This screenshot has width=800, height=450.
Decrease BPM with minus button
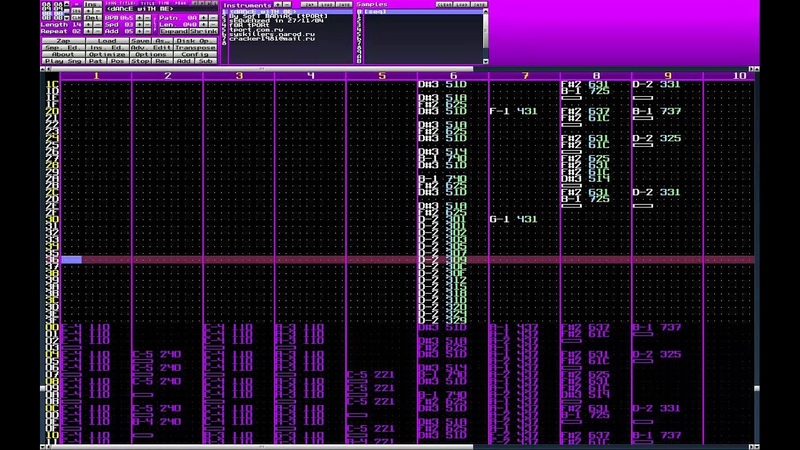point(147,17)
